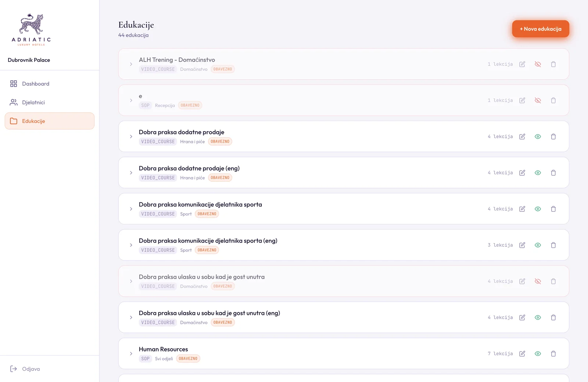Edit Dobra praksa ulaska u sobu (eng) course
Viewport: 588px width, 382px height.
(522, 318)
